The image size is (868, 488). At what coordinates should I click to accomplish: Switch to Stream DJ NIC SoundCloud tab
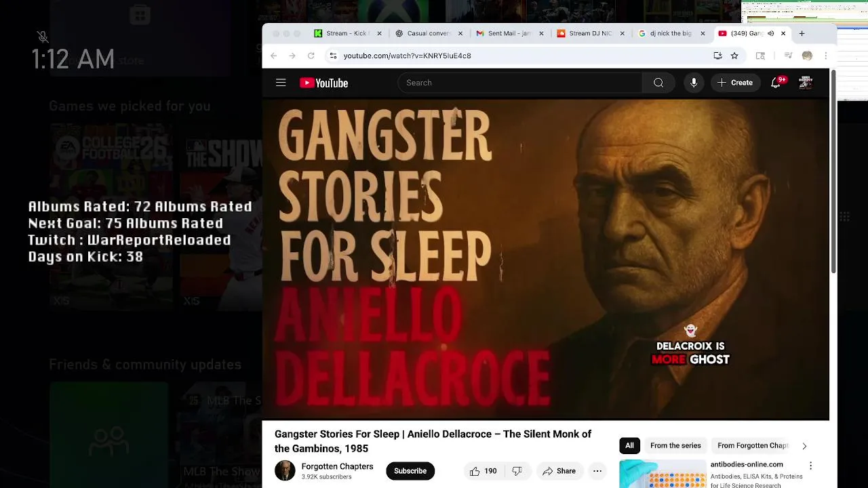click(590, 33)
